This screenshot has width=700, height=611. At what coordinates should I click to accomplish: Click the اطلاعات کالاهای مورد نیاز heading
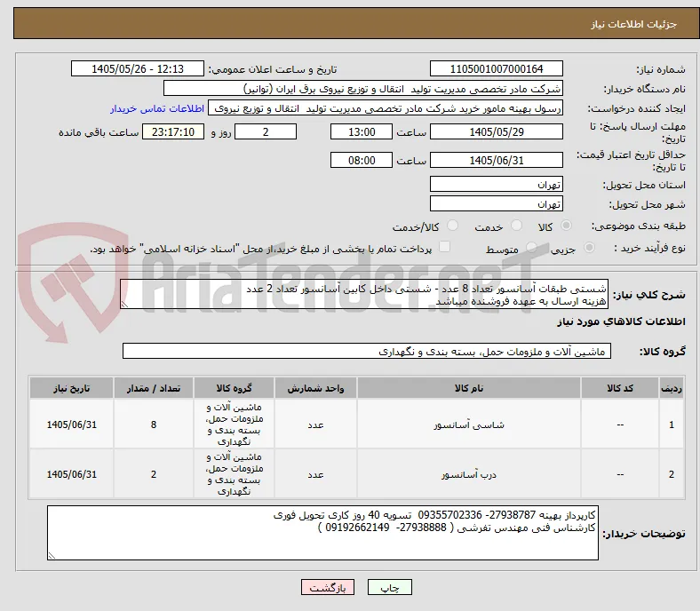(x=621, y=321)
